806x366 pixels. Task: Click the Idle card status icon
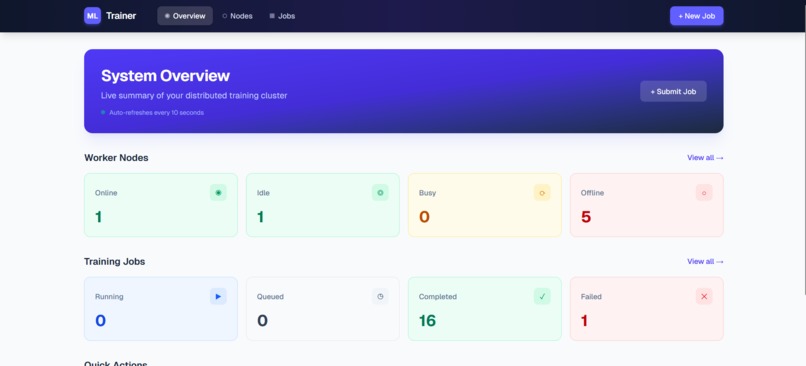tap(380, 193)
